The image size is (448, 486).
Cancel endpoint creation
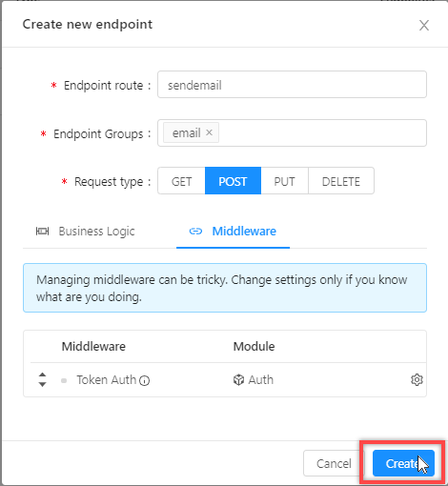(x=334, y=463)
